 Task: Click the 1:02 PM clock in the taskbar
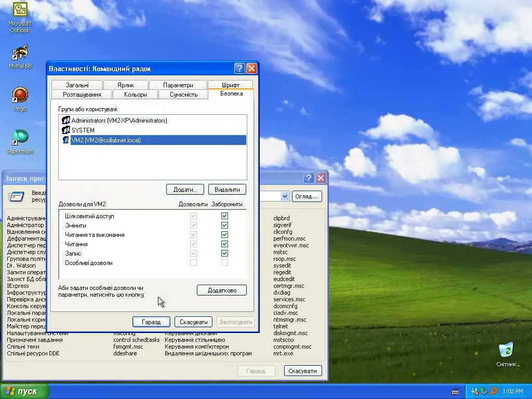(513, 391)
